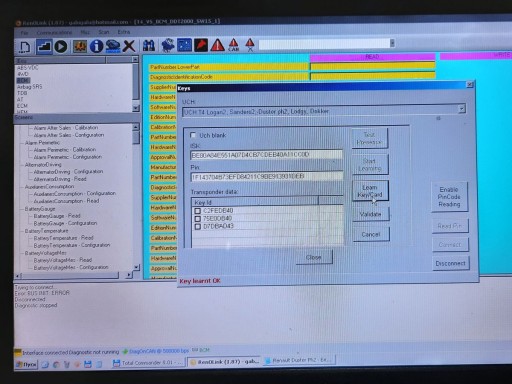This screenshot has width=512, height=384.
Task: Open the UCH type dropdown
Action: pos(462,109)
